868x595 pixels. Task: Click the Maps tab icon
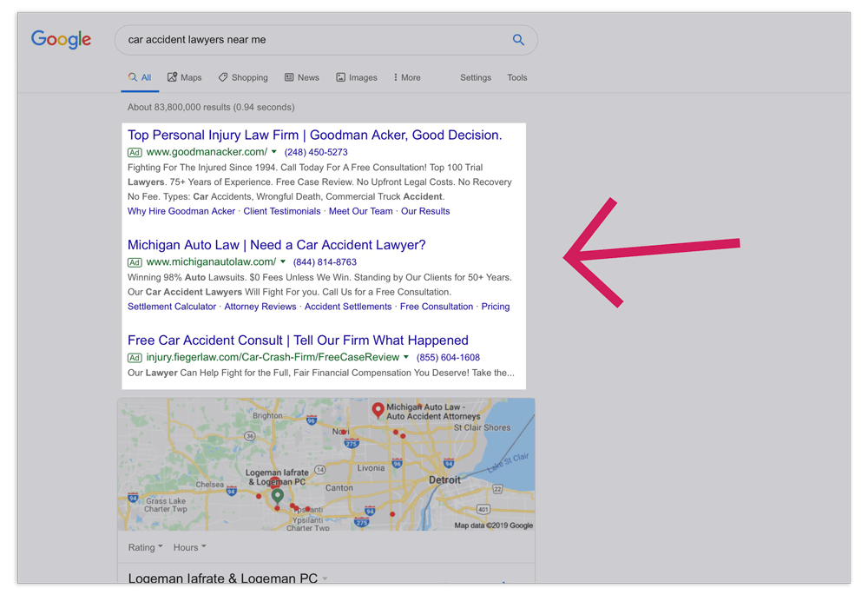(x=172, y=77)
